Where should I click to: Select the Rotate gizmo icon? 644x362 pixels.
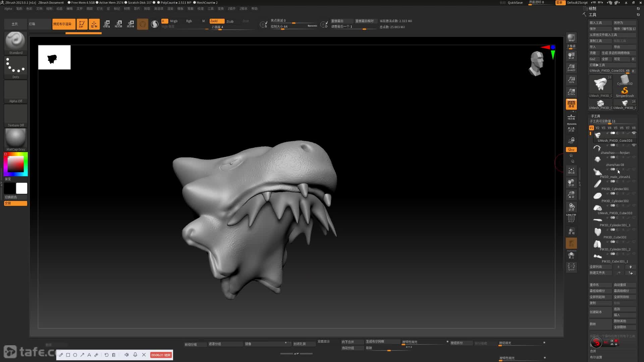point(130,24)
